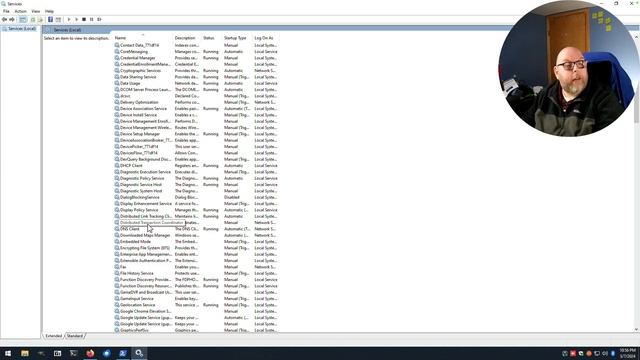Screen dimensions: 640x360
Task: Toggle Show/Hide Console Tree toolbar button
Action: coord(23,19)
